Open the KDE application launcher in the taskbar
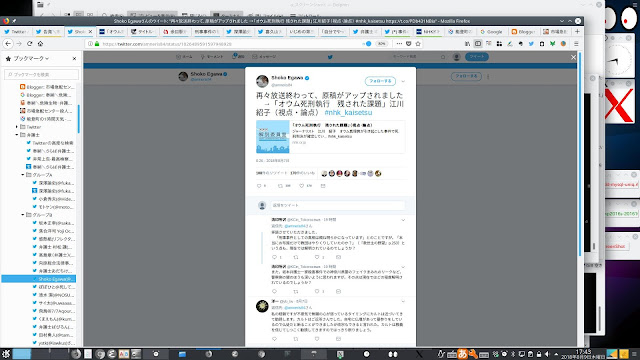 tap(6, 354)
